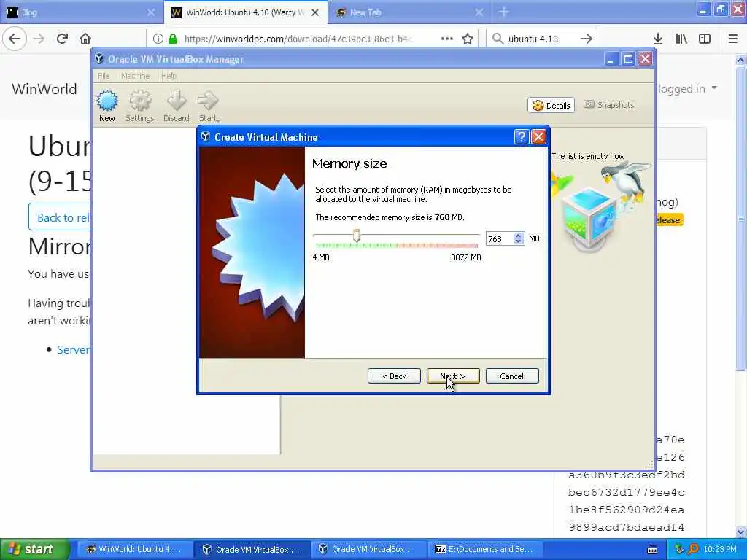Click the page scrollbar up arrow
The image size is (747, 560).
[x=741, y=60]
